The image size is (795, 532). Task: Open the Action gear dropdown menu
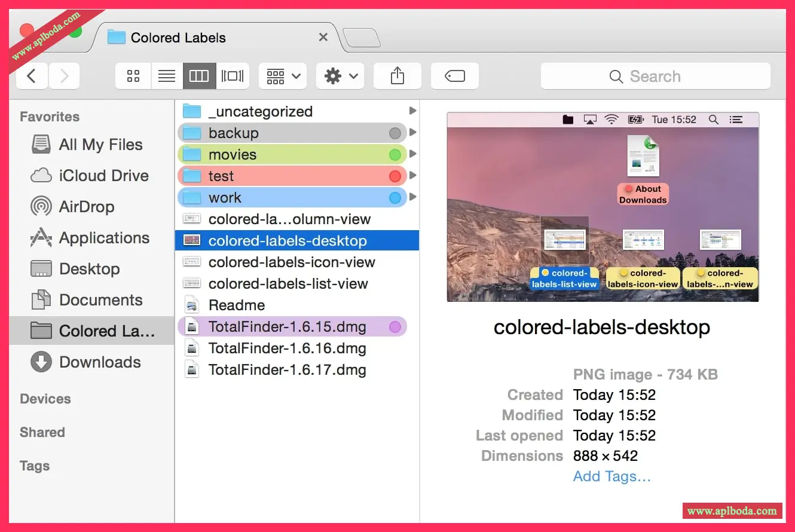point(340,76)
